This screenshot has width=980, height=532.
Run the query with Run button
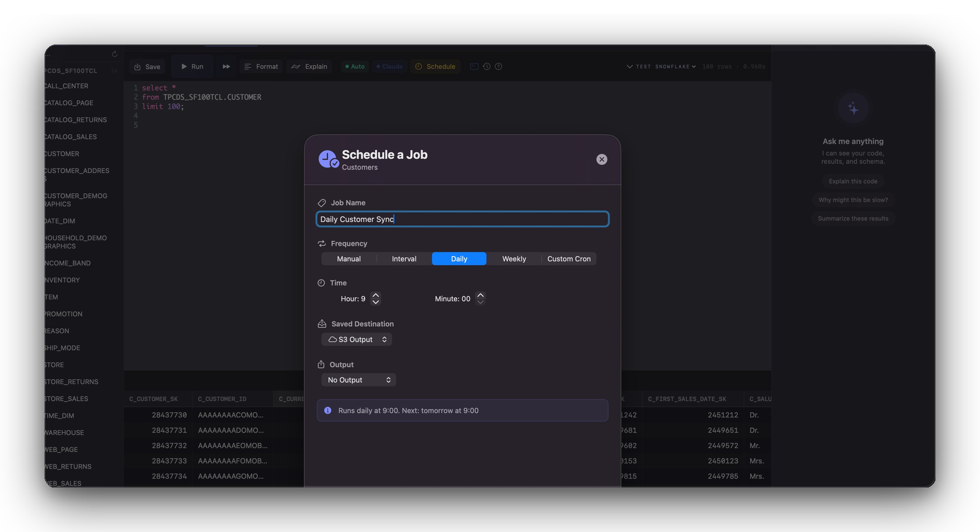pyautogui.click(x=192, y=67)
